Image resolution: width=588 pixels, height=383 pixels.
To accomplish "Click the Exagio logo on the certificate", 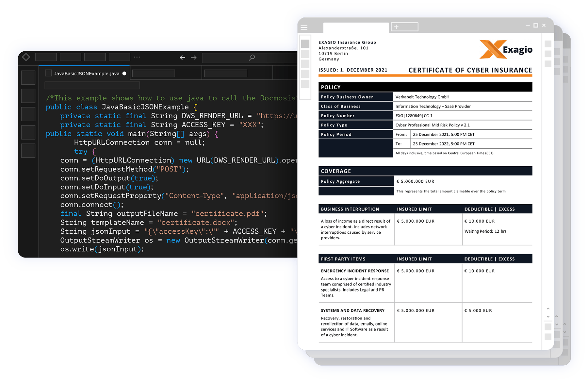I will tap(506, 49).
